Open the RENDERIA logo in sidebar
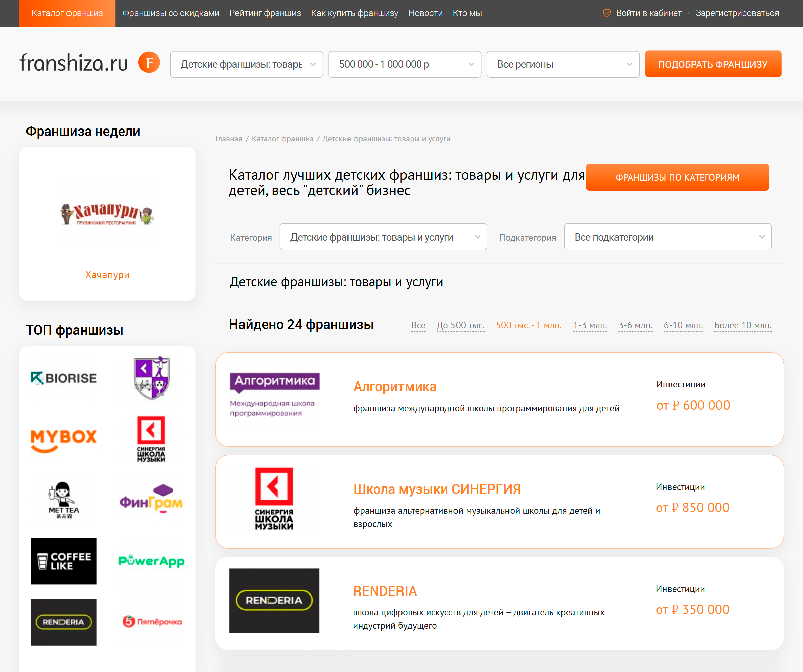 [x=63, y=622]
